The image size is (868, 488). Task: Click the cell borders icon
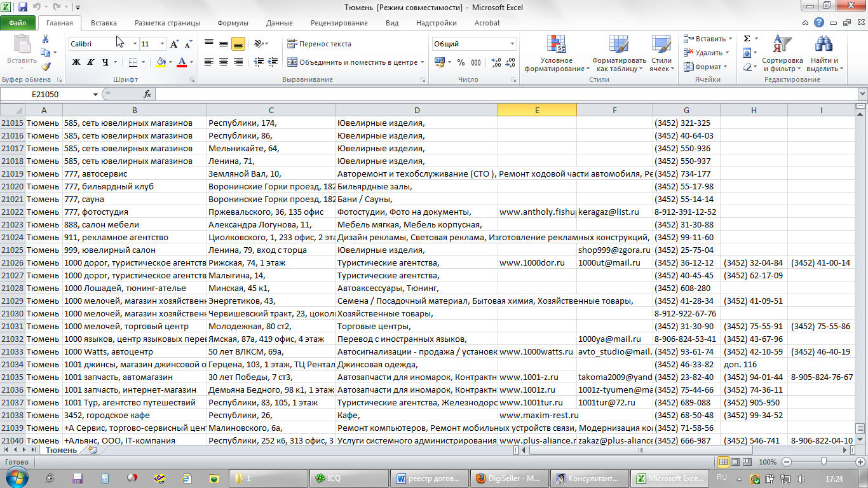[x=132, y=62]
